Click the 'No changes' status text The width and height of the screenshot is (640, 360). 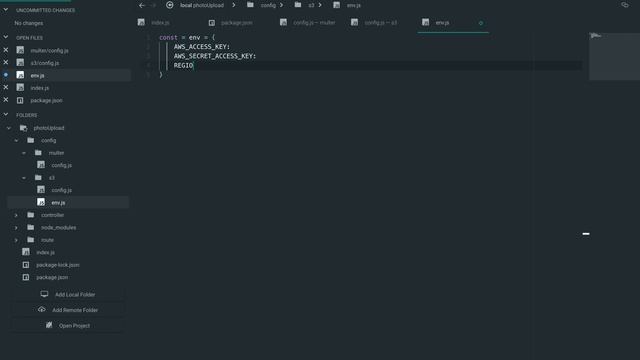(x=29, y=23)
